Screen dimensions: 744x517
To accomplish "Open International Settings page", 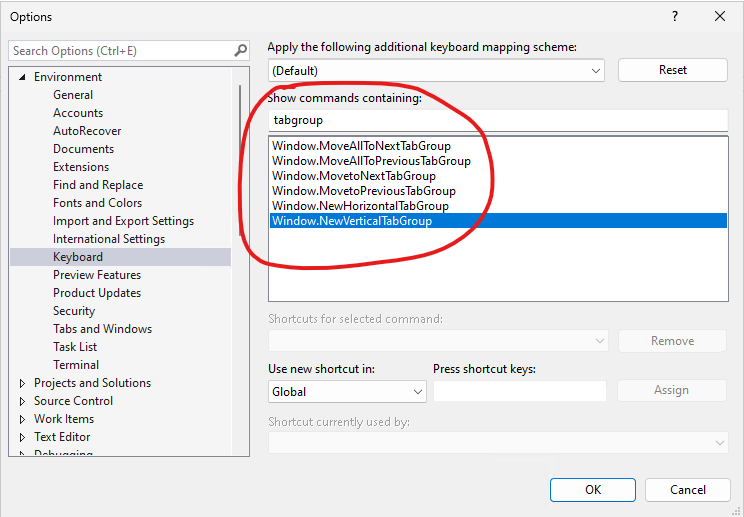I will (x=109, y=239).
